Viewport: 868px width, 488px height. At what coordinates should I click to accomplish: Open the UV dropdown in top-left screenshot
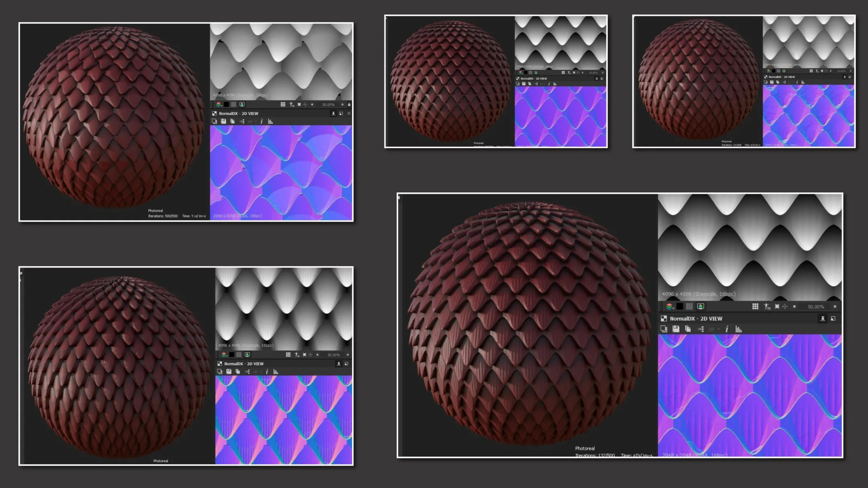pos(252,121)
